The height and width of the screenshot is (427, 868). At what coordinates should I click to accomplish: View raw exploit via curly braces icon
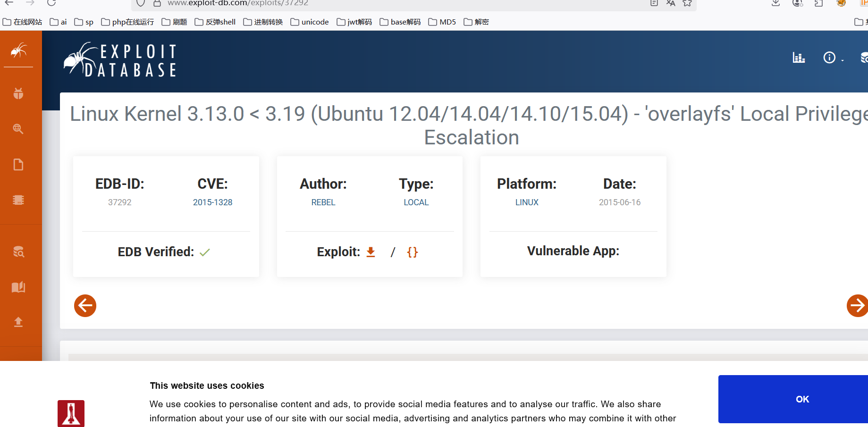click(x=413, y=252)
